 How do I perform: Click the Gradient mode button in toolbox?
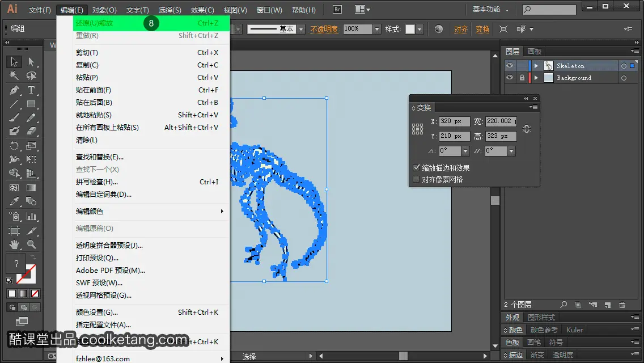(23, 294)
